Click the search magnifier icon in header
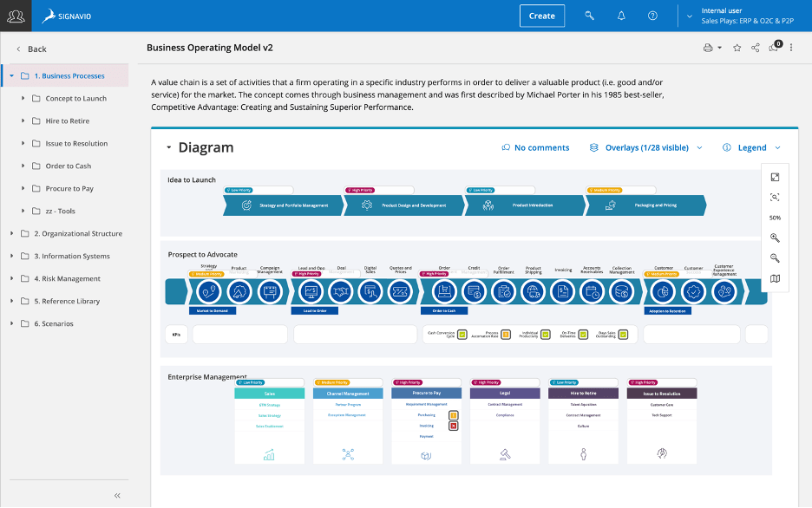Screen dimensions: 812x508 click(590, 16)
